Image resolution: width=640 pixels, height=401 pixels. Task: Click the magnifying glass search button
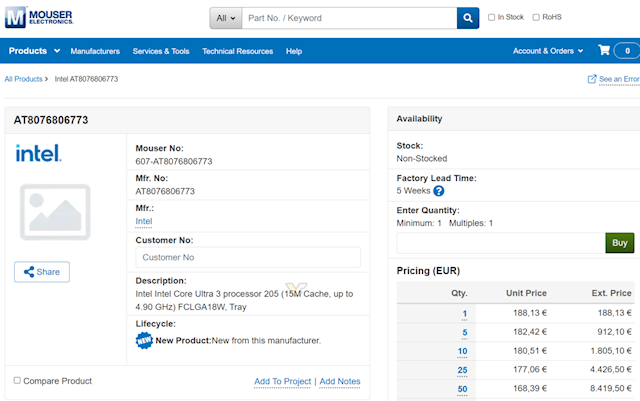point(468,18)
